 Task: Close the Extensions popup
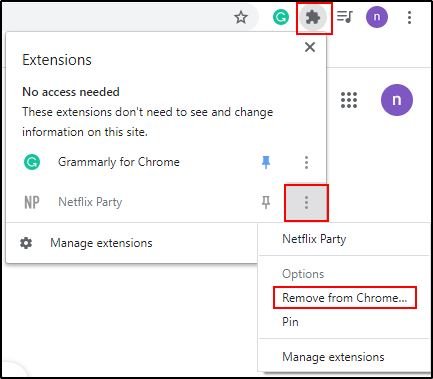click(310, 47)
